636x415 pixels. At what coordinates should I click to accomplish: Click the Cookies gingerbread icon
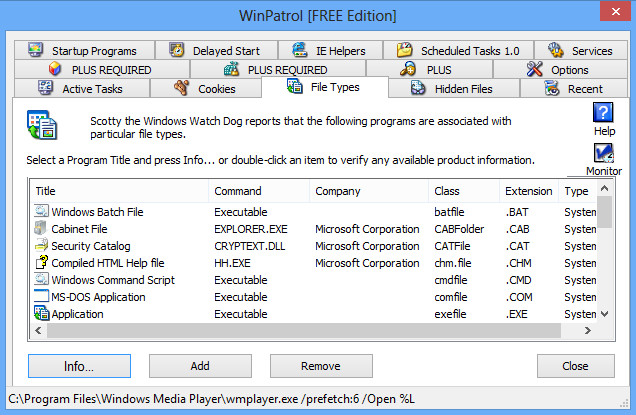(x=182, y=88)
